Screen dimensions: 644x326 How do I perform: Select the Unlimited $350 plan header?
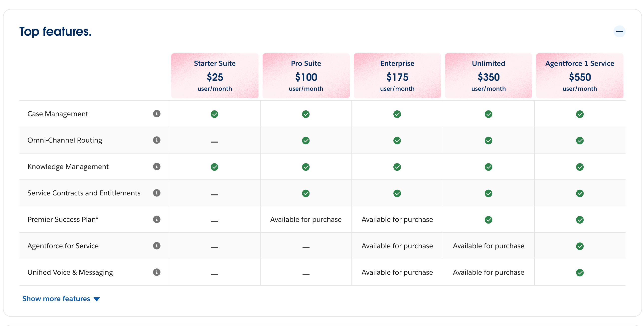(x=488, y=76)
